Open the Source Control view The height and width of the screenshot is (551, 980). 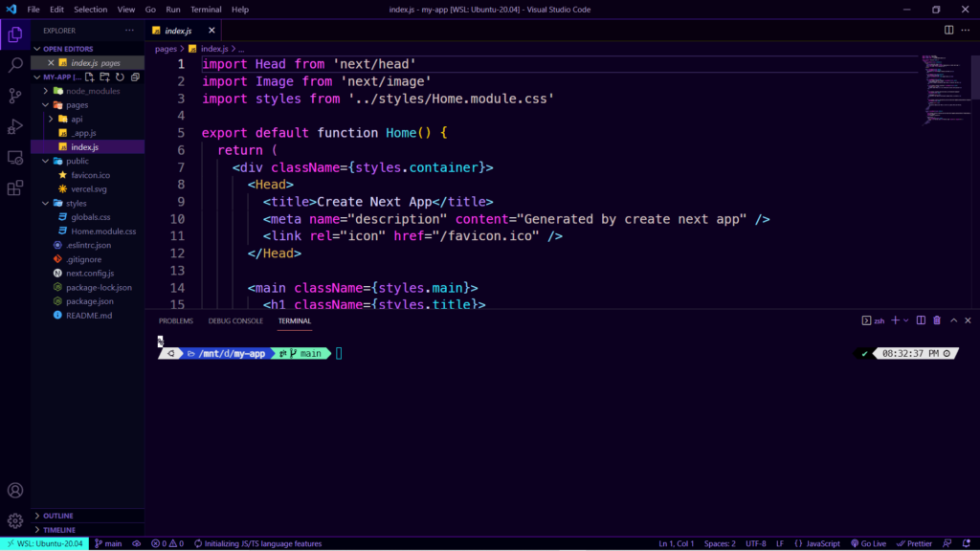(x=15, y=96)
